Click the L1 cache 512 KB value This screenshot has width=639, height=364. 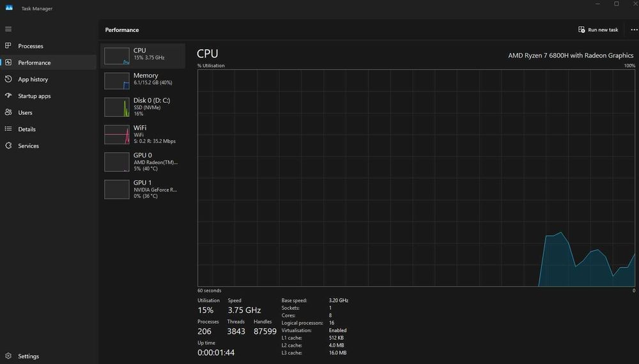[336, 338]
